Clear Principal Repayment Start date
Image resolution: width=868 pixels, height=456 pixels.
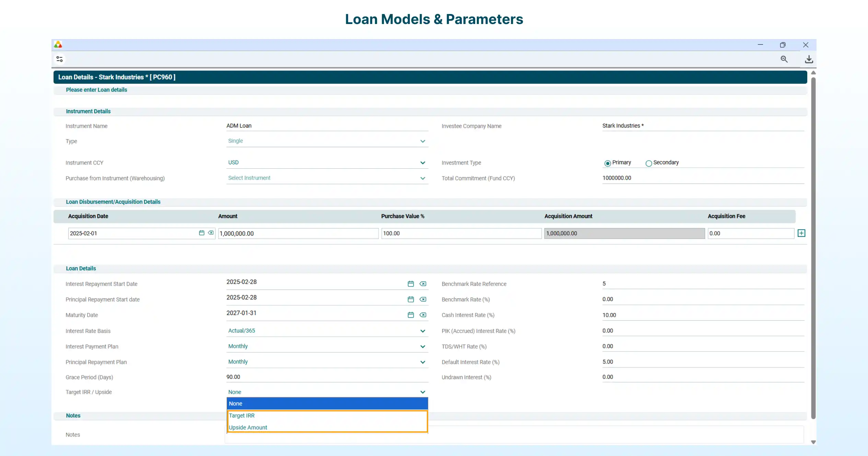tap(423, 299)
